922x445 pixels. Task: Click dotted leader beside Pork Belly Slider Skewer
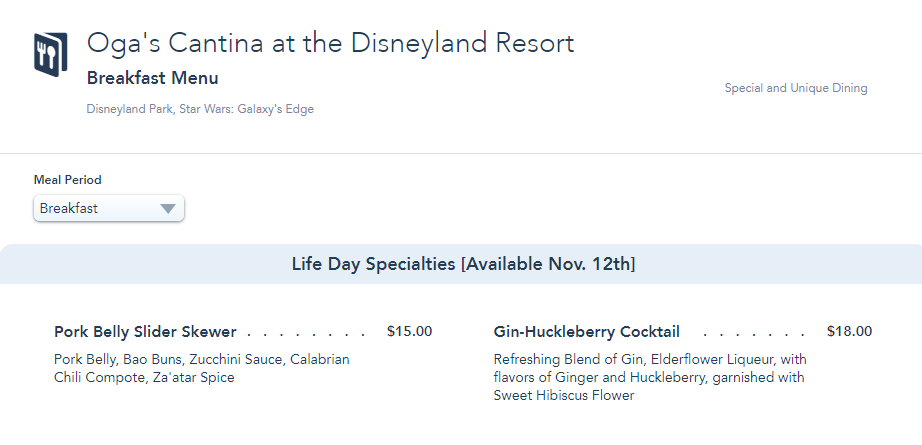point(306,334)
